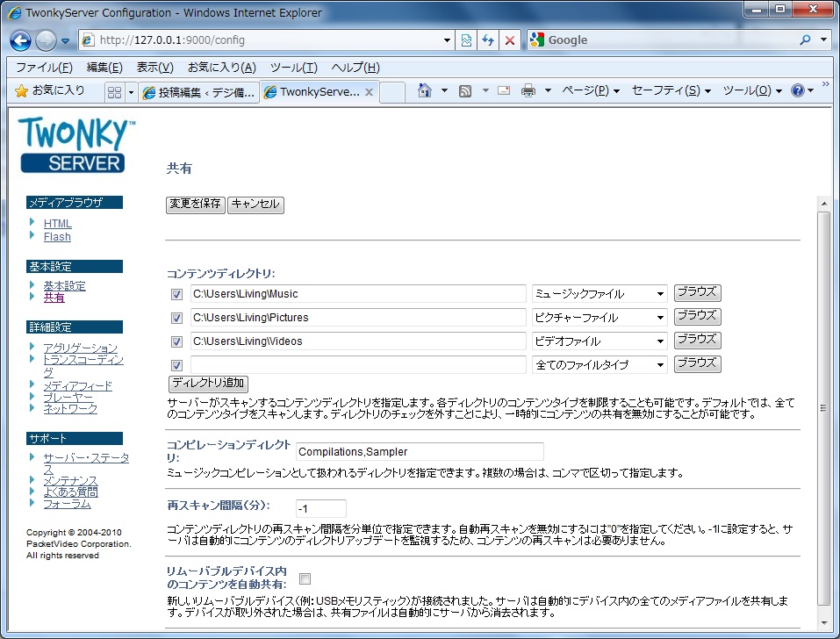Click the Stop loading red X icon
840x639 pixels.
point(510,40)
